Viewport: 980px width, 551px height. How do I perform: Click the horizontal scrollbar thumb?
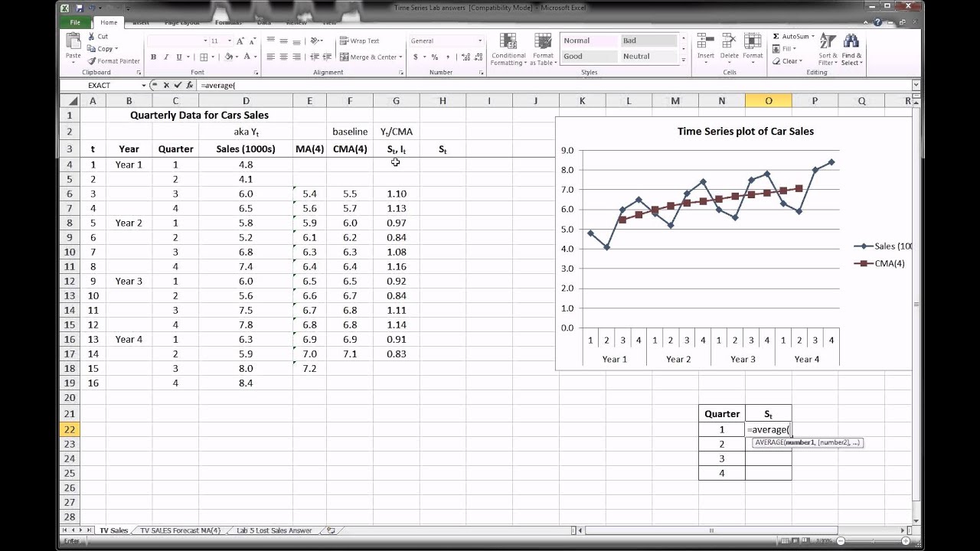point(711,530)
